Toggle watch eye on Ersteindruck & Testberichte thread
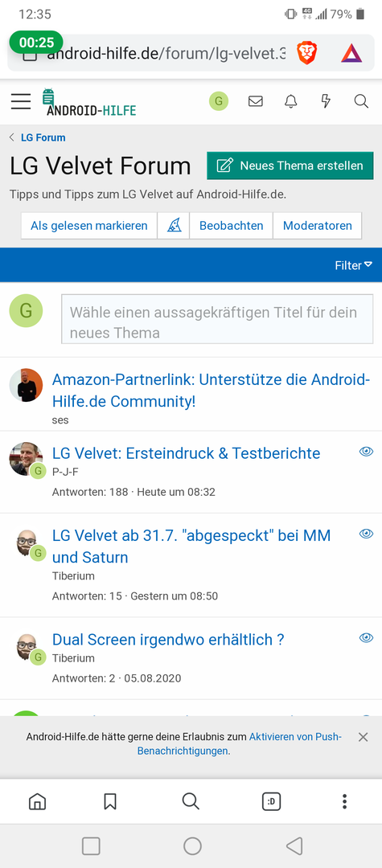This screenshot has height=868, width=382. click(x=366, y=452)
